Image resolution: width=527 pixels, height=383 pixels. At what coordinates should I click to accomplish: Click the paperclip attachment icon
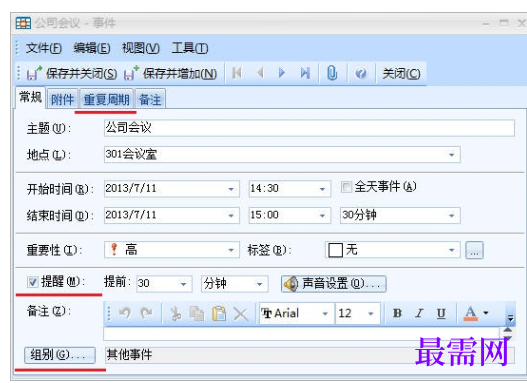point(332,73)
